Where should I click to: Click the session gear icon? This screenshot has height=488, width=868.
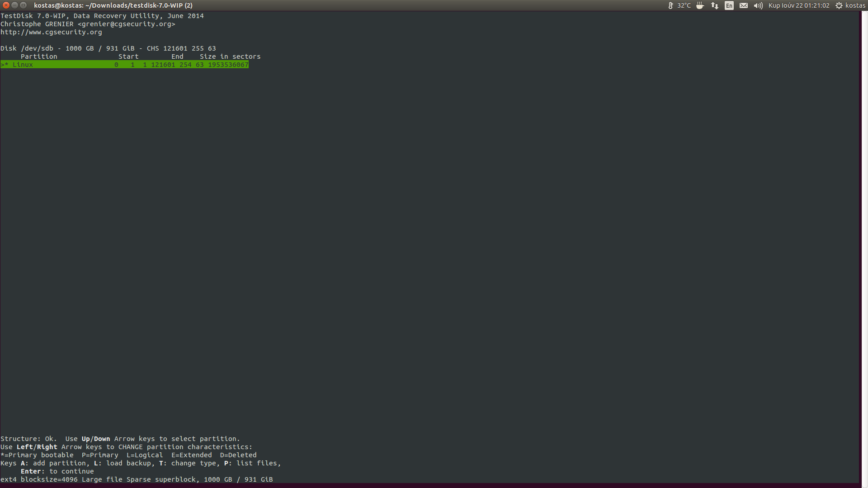tap(839, 5)
